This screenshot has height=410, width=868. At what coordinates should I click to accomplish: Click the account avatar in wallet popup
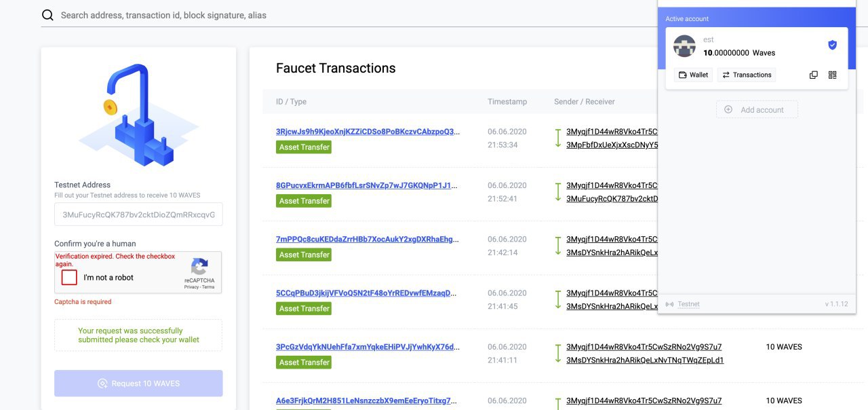685,46
